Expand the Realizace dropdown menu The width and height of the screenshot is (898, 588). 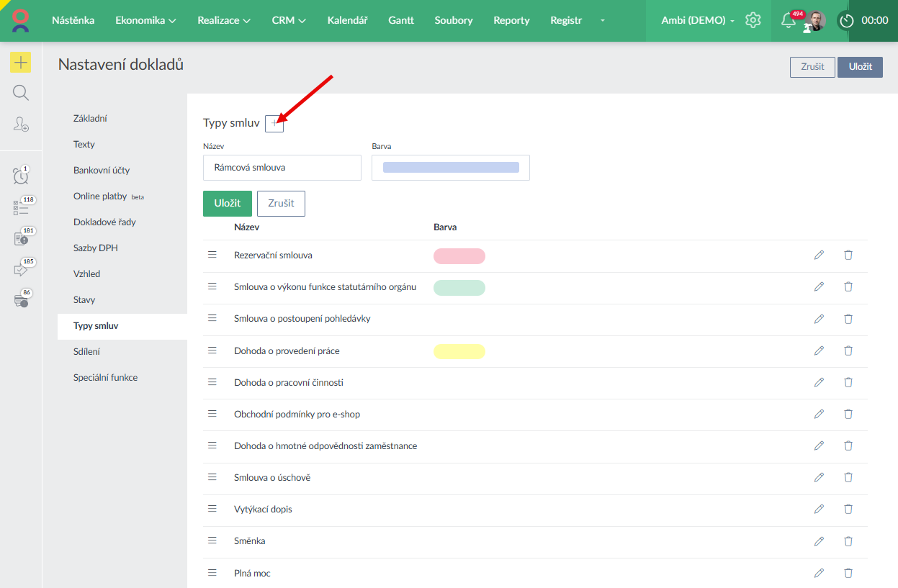[224, 20]
